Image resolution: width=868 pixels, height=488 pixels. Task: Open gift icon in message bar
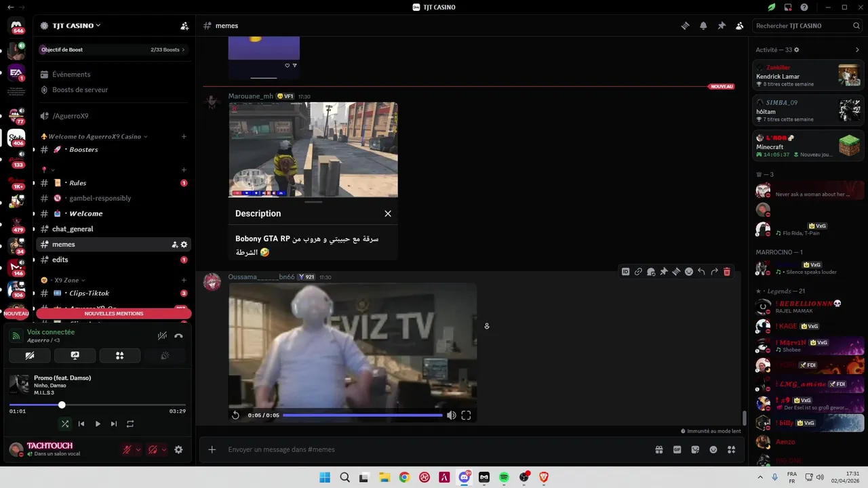[x=658, y=449]
